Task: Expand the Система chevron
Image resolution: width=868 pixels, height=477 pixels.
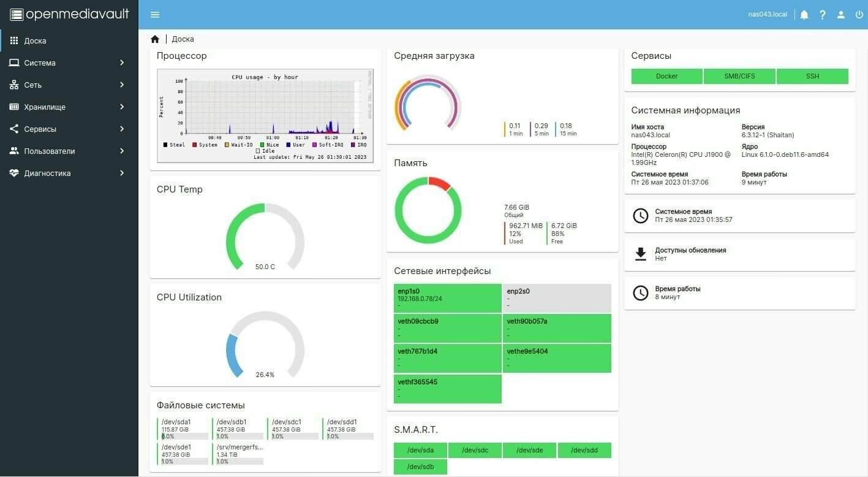Action: (x=122, y=63)
